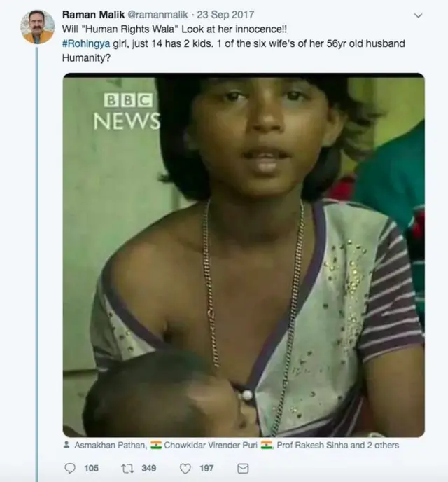Expand the tweet options chevron menu
Image resolution: width=448 pixels, height=482 pixels.
419,15
